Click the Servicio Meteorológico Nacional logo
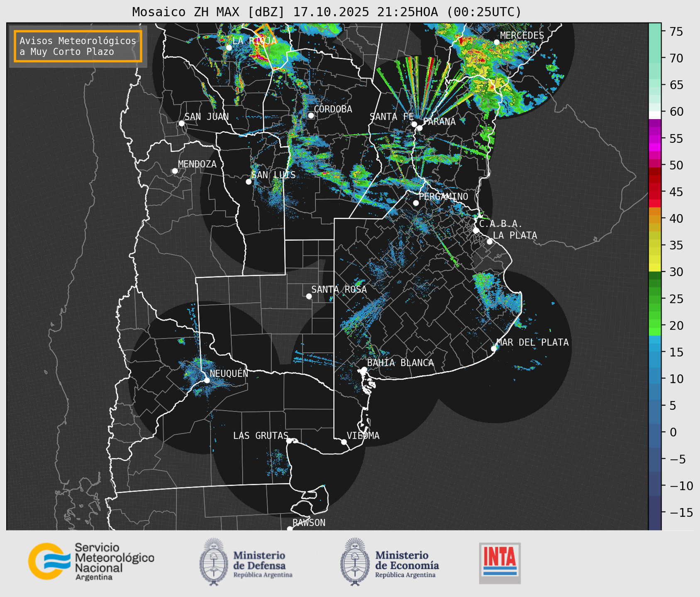 (91, 561)
